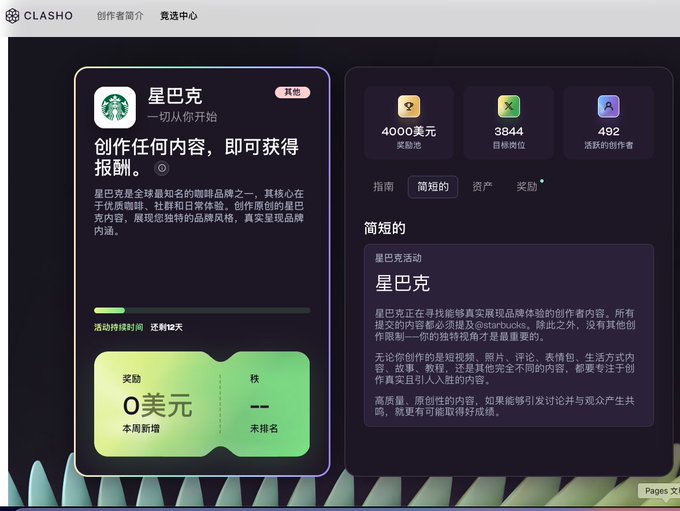Open the 奖励 tab
Screen dimensions: 680x511
point(527,187)
